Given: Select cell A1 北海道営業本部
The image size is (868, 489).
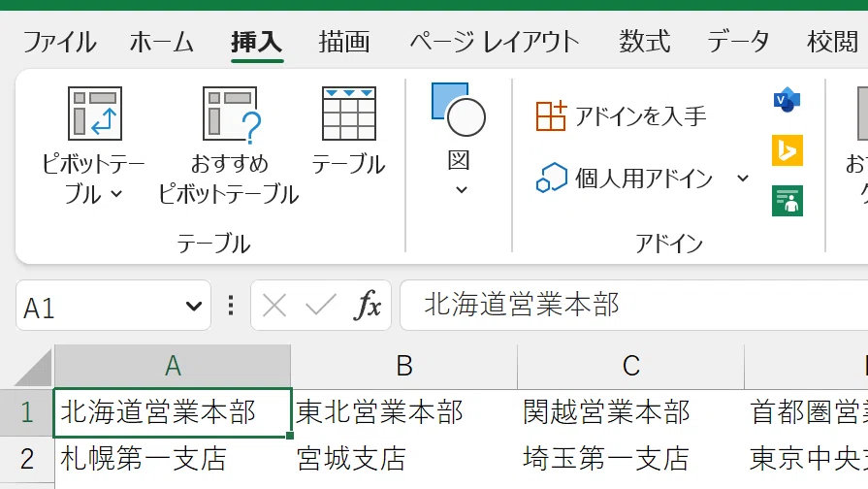Looking at the screenshot, I should click(173, 413).
